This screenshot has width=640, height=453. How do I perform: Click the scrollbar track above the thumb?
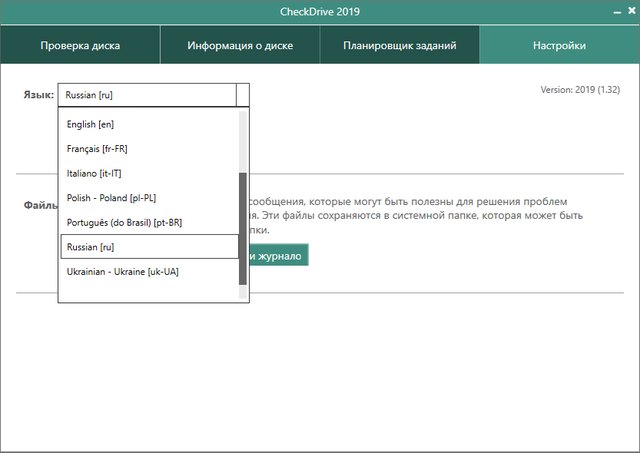point(243,140)
